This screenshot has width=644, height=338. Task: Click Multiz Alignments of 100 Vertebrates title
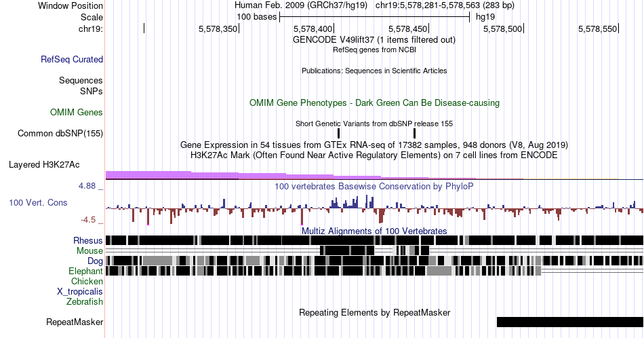point(374,231)
